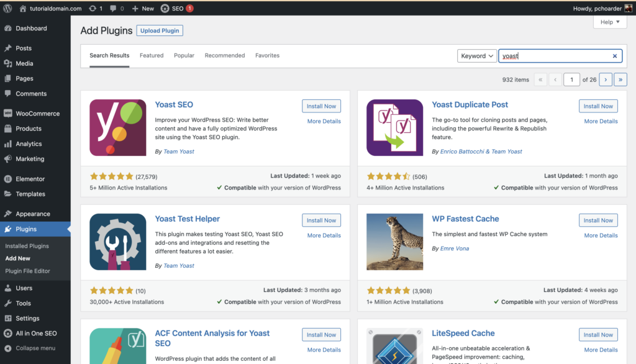Open More Details for Yoast Duplicate Post

(x=601, y=121)
